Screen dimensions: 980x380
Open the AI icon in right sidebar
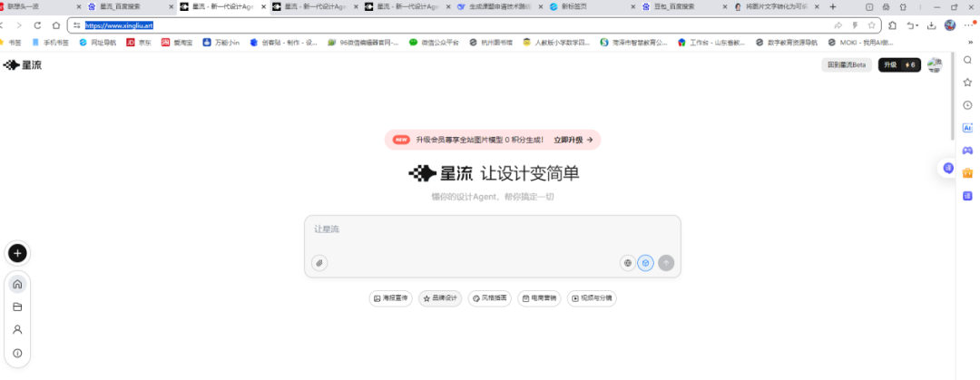click(967, 128)
